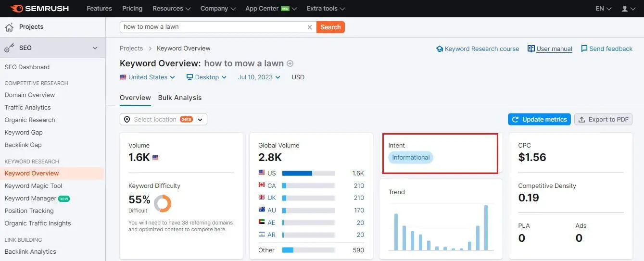Open the Extra tools dropdown

point(326,8)
